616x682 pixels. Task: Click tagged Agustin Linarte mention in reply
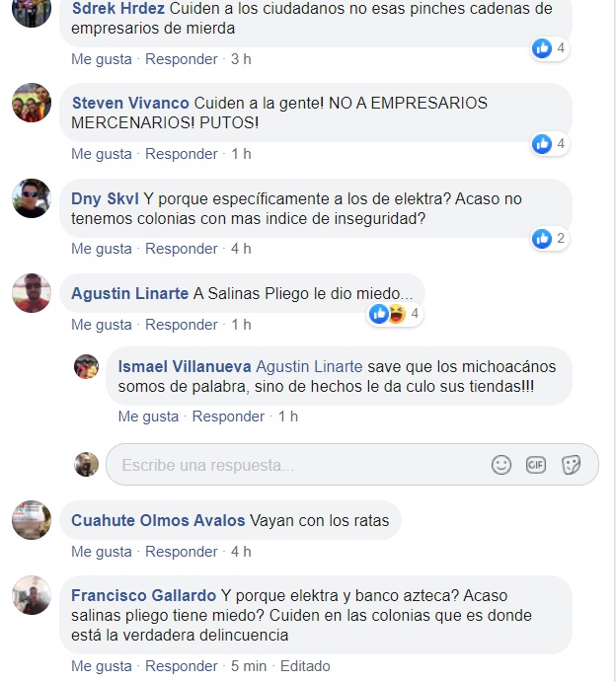(x=309, y=366)
